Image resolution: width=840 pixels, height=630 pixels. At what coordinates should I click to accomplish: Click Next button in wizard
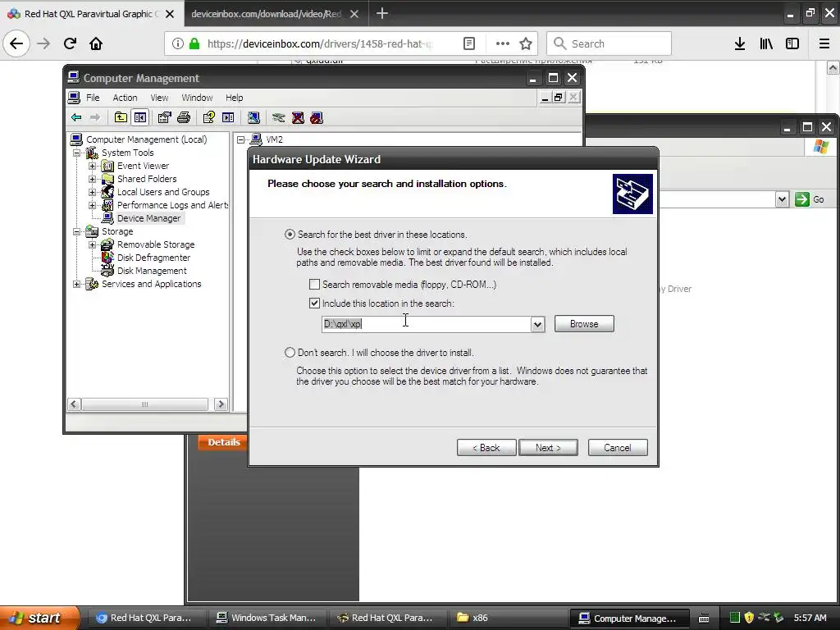pyautogui.click(x=548, y=447)
